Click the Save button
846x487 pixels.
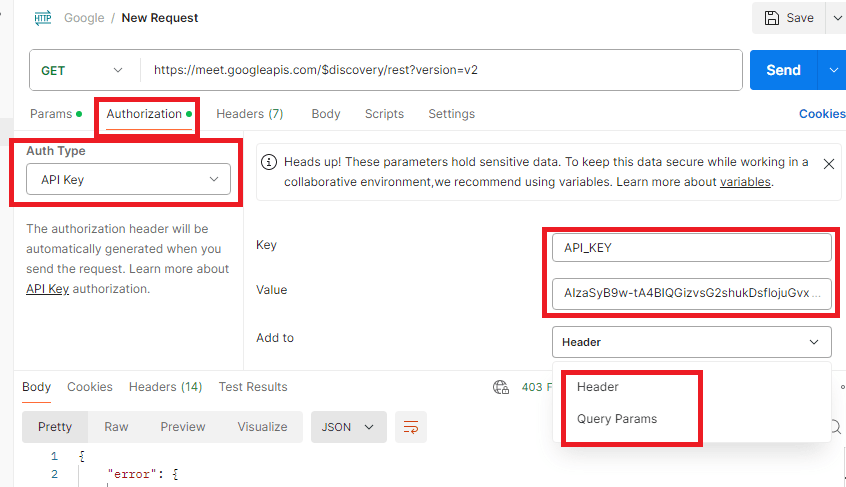789,18
